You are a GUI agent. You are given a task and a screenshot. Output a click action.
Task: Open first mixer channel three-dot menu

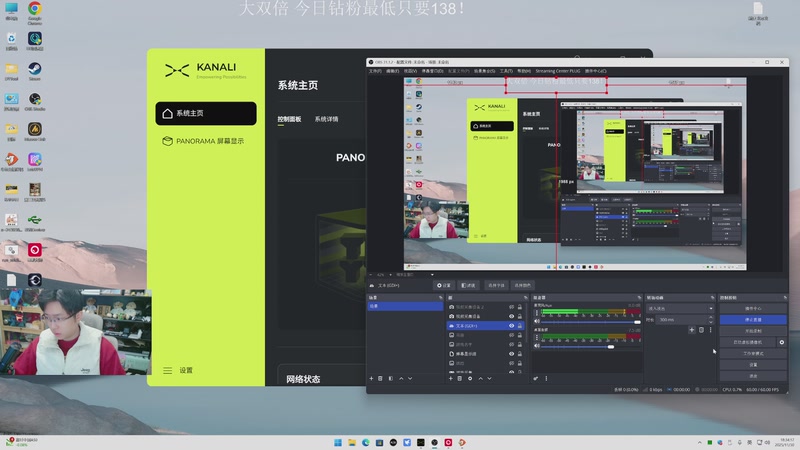pyautogui.click(x=536, y=313)
